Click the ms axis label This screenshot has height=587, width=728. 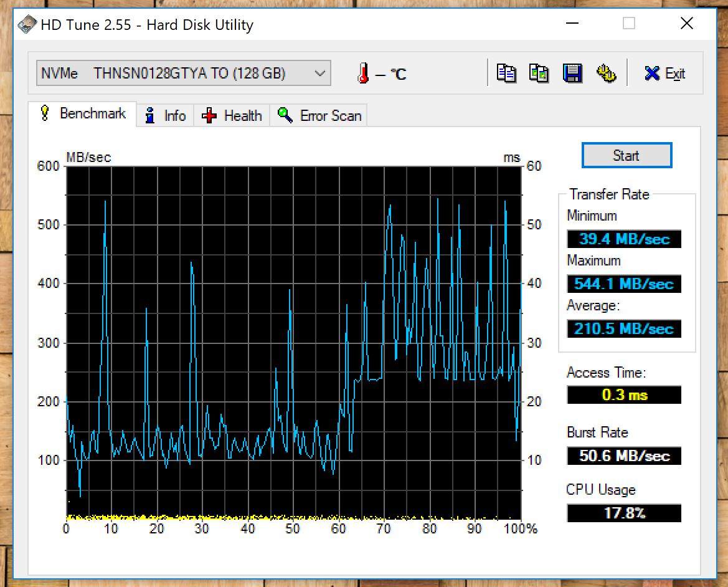click(512, 158)
